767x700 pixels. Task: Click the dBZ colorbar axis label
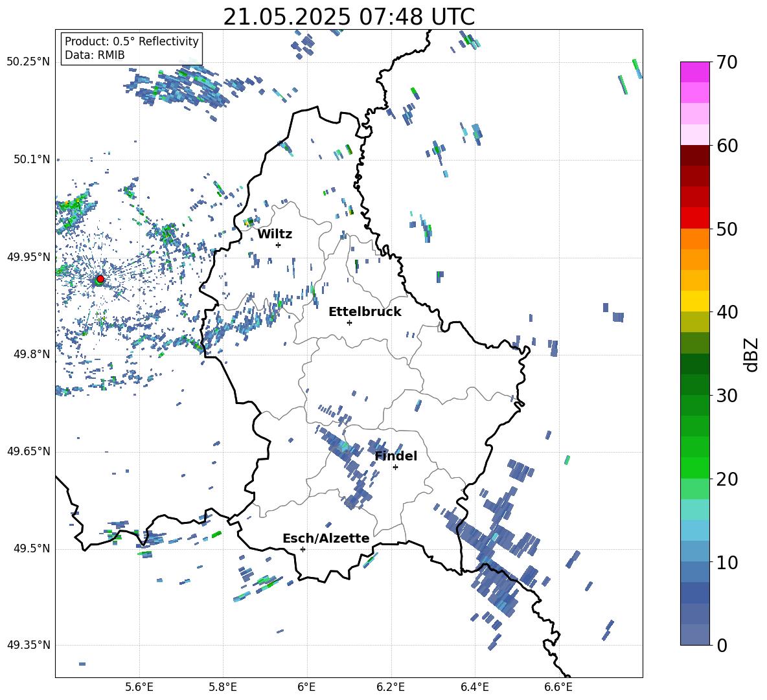751,354
